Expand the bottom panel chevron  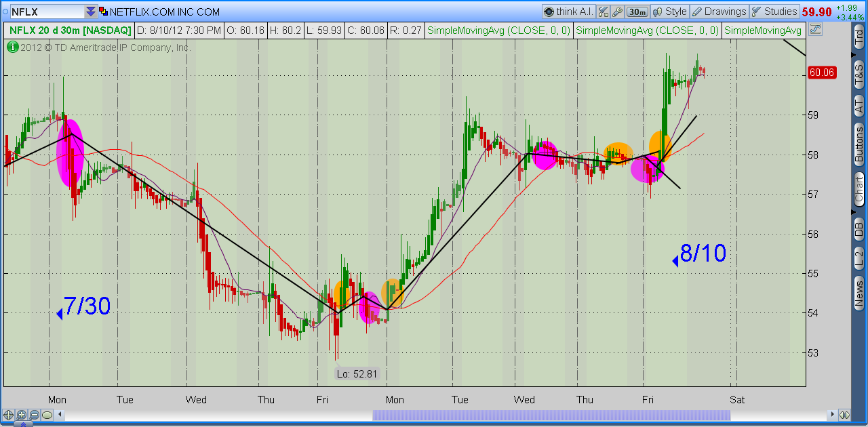pos(24,424)
